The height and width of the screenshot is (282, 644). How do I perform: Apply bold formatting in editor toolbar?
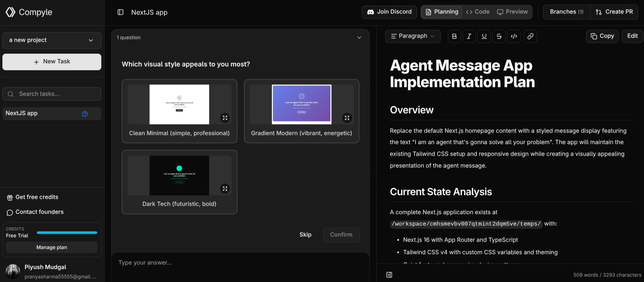tap(454, 36)
